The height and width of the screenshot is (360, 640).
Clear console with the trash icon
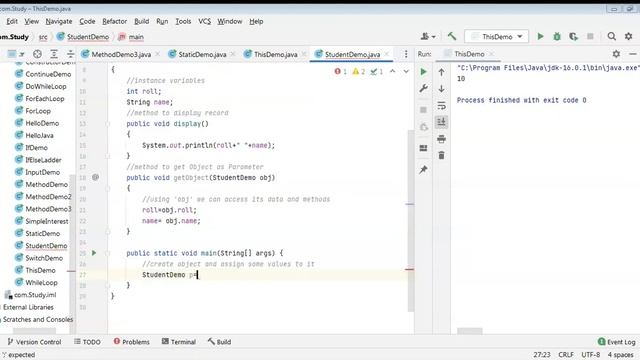coord(441,156)
